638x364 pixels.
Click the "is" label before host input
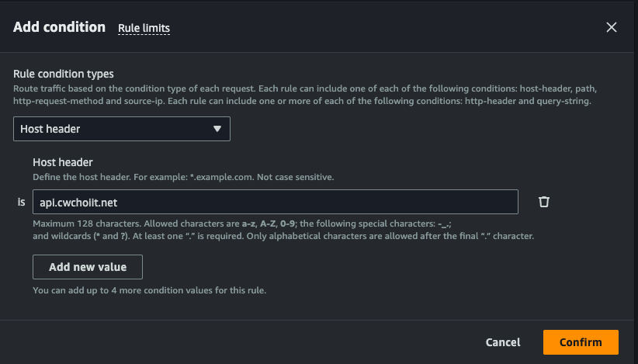tap(21, 202)
